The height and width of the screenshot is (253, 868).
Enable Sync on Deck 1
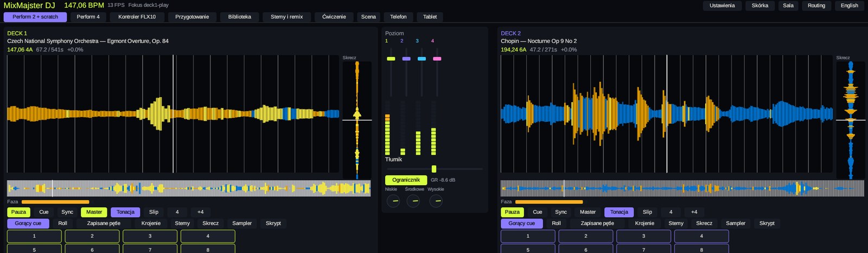67,212
